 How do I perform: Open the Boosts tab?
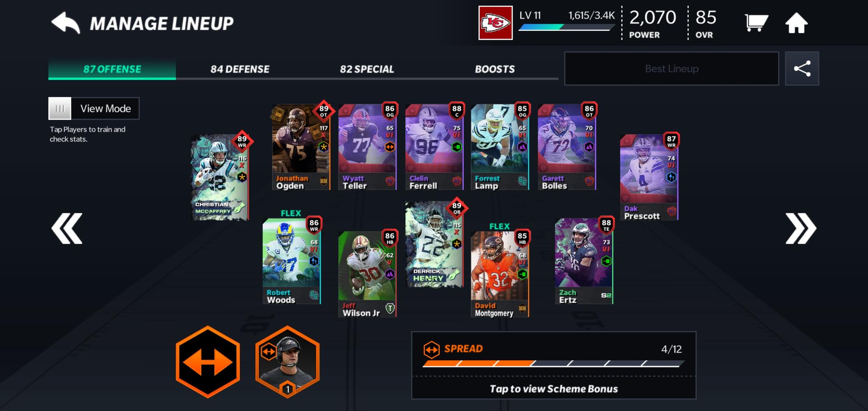(495, 69)
